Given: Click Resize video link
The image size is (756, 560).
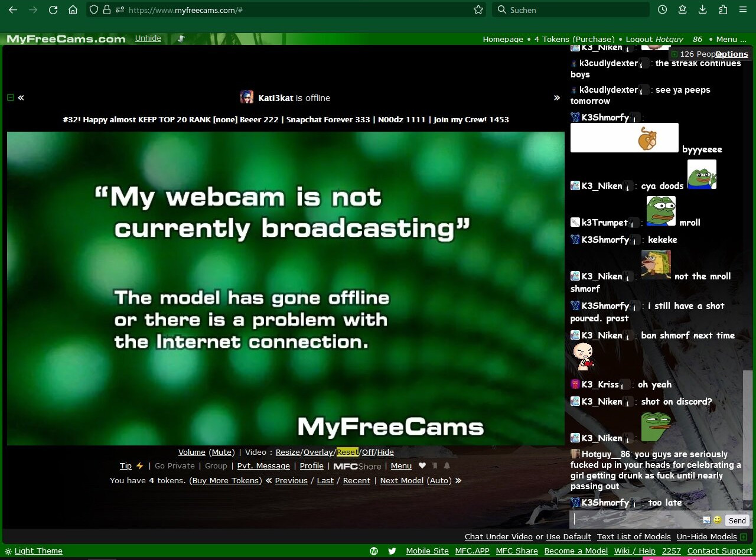Looking at the screenshot, I should (x=288, y=452).
